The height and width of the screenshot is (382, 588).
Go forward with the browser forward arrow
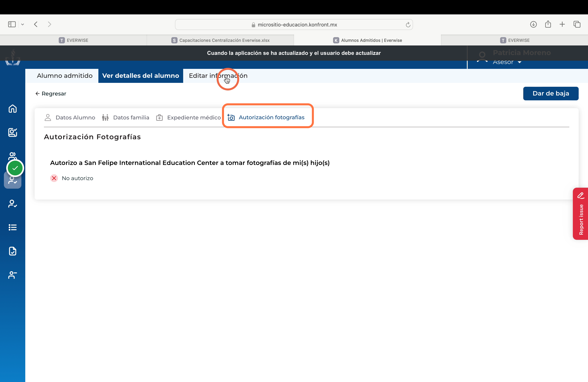coord(49,24)
